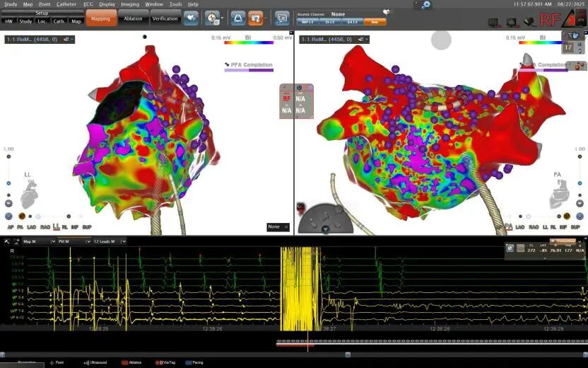Open the Catheter menu

66,4
